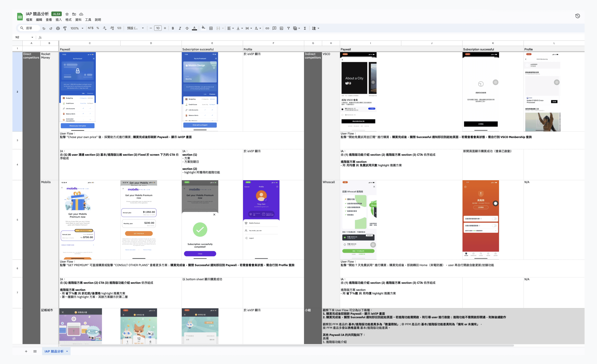Click the font size input field
Screen dimensions: 597x364
tap(158, 28)
